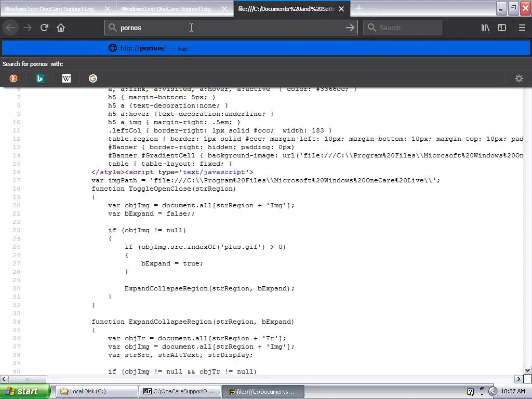The height and width of the screenshot is (399, 532).
Task: Click line 30 ExpandCollapseRegion call
Action: click(209, 288)
